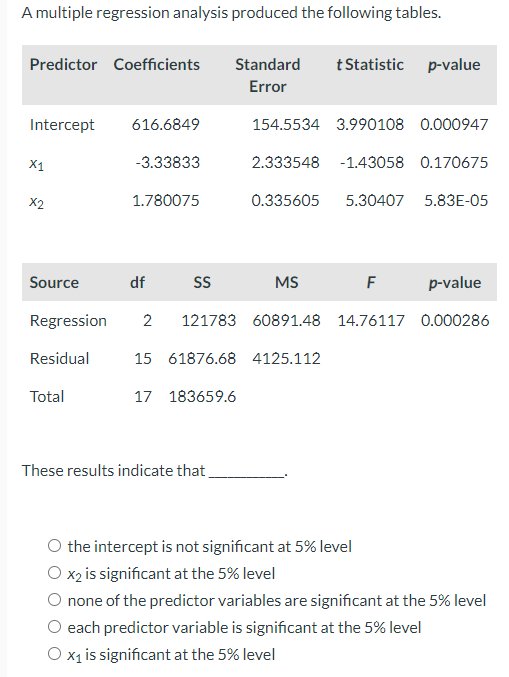509x677 pixels.
Task: Click the x2 p-value 5.83E-05
Action: 456,200
